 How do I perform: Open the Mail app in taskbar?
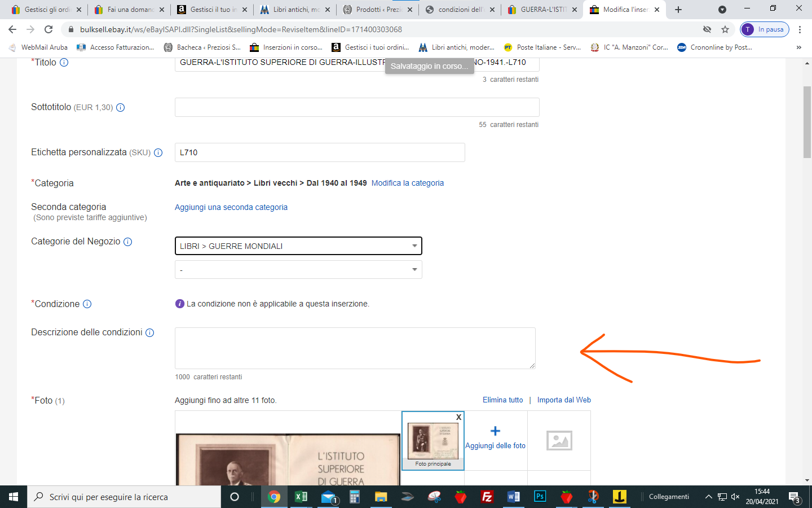point(329,497)
